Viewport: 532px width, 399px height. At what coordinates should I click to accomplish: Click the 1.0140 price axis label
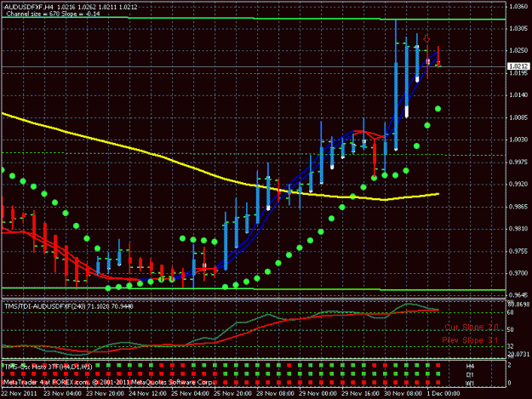click(x=518, y=95)
